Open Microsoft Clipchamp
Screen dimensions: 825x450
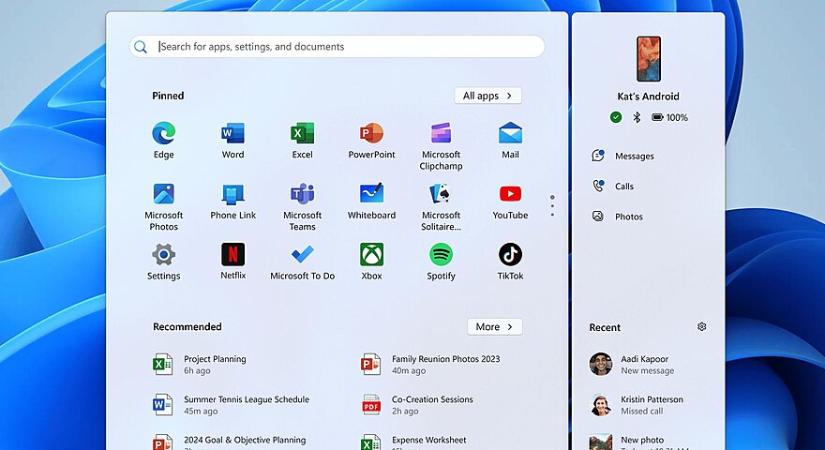[x=441, y=146]
